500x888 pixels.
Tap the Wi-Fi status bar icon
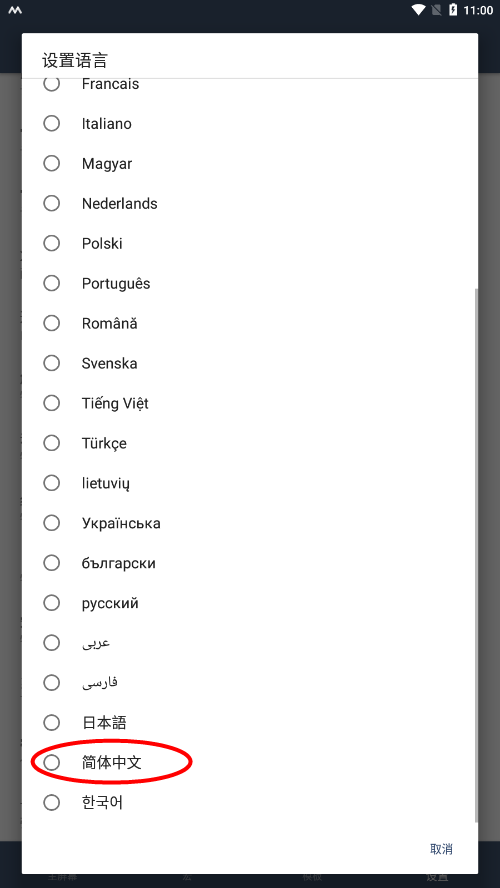[418, 10]
